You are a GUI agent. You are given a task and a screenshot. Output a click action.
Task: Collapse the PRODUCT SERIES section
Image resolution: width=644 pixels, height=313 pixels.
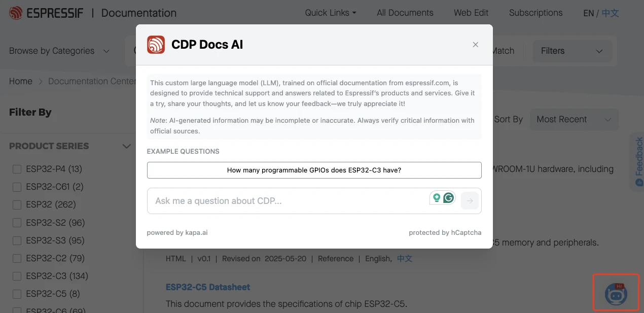126,146
